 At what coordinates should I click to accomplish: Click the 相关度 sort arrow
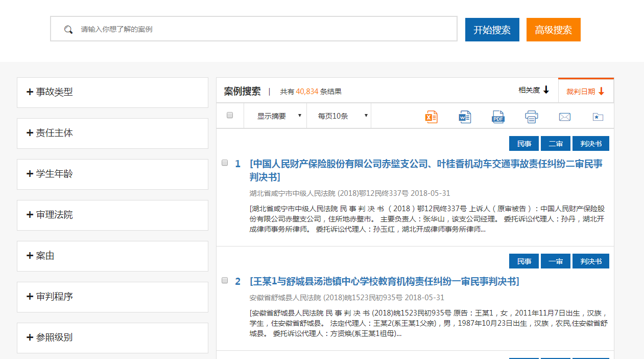tap(546, 90)
